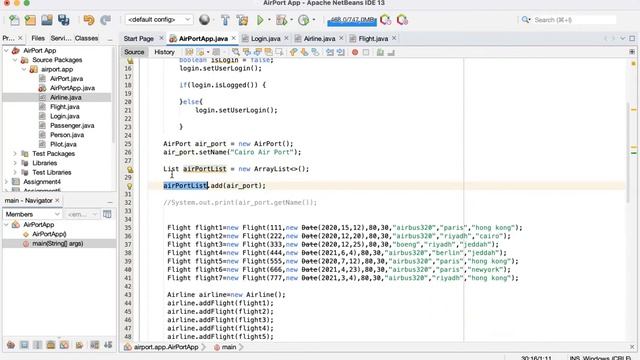Open the Files panel tab
This screenshot has width=640, height=360.
click(38, 38)
